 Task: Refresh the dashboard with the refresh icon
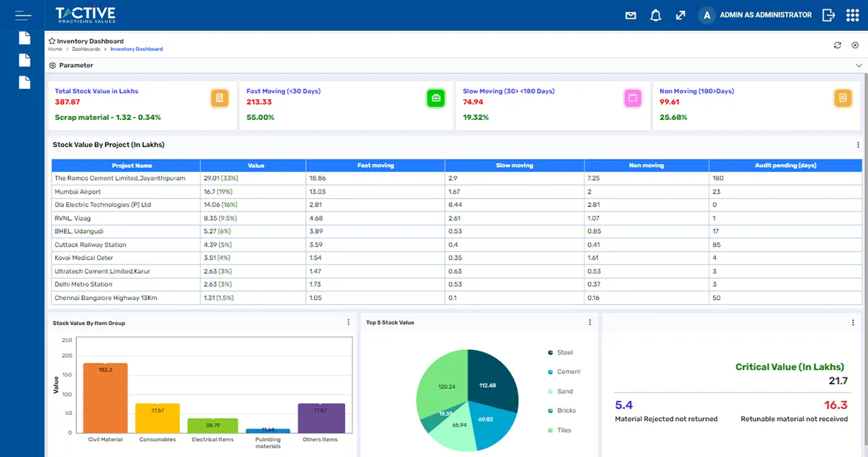(837, 45)
